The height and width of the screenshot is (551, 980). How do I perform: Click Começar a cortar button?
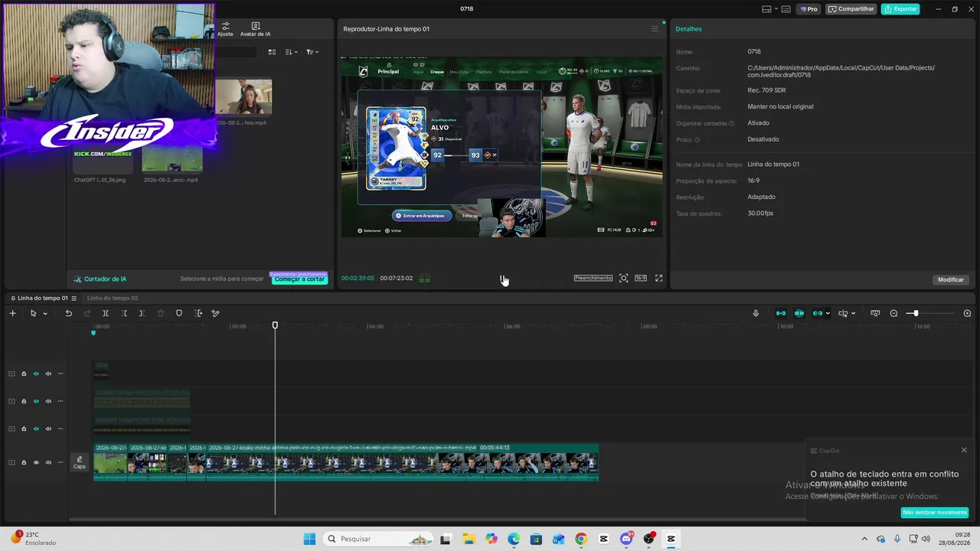tap(299, 279)
